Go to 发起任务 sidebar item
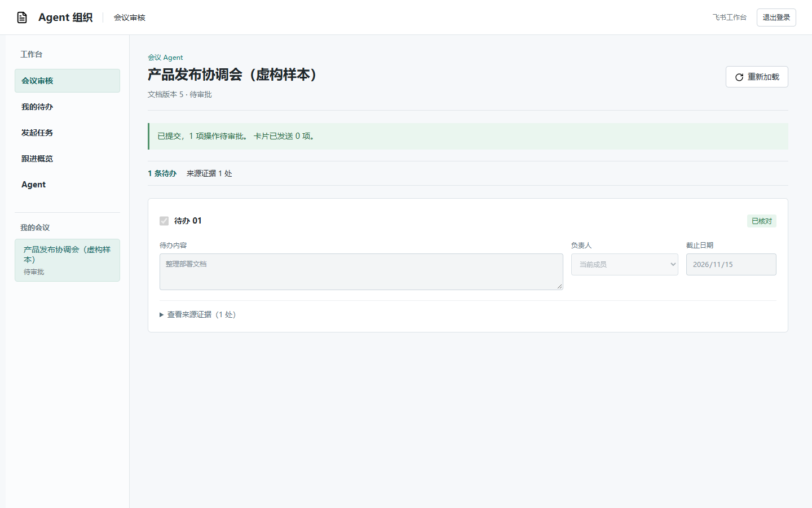 (x=67, y=133)
